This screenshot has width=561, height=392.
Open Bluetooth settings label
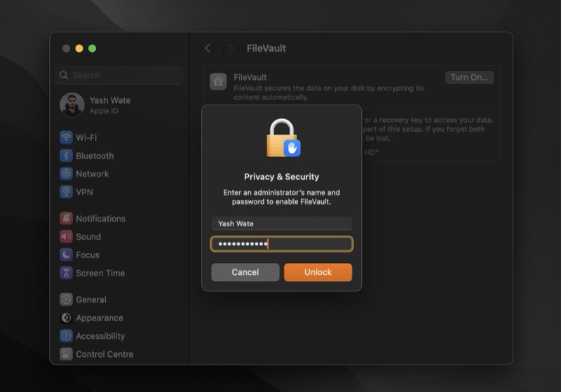(95, 156)
